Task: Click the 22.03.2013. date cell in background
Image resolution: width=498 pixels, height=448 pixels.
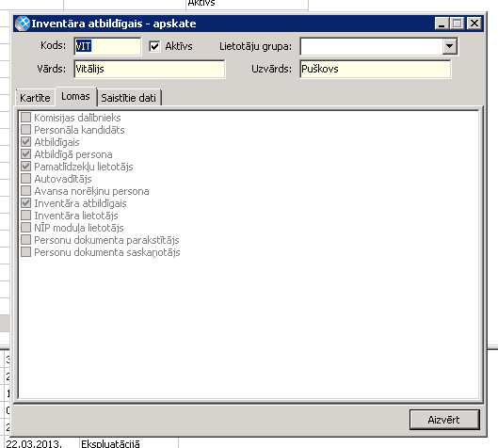Action: point(42,443)
